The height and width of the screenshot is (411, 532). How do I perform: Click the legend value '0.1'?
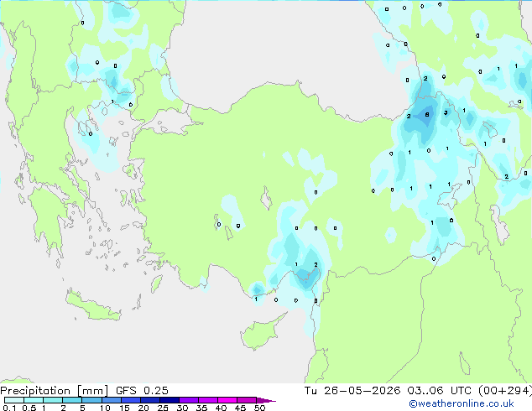tap(9, 408)
